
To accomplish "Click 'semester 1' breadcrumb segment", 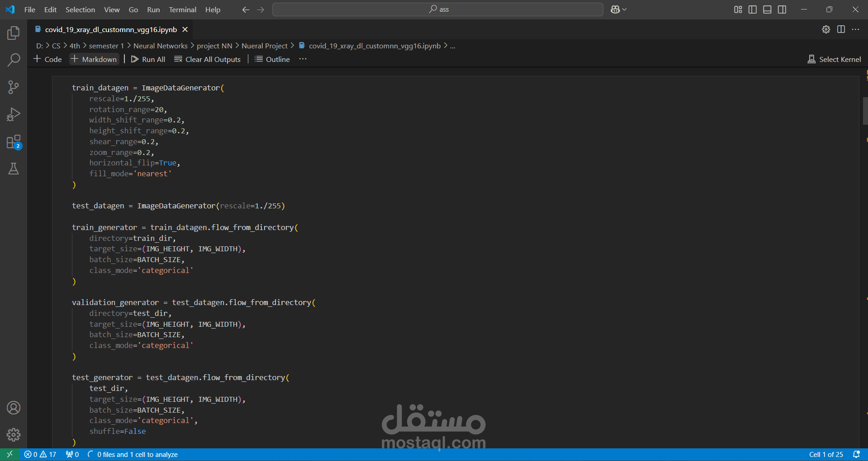I will [106, 46].
